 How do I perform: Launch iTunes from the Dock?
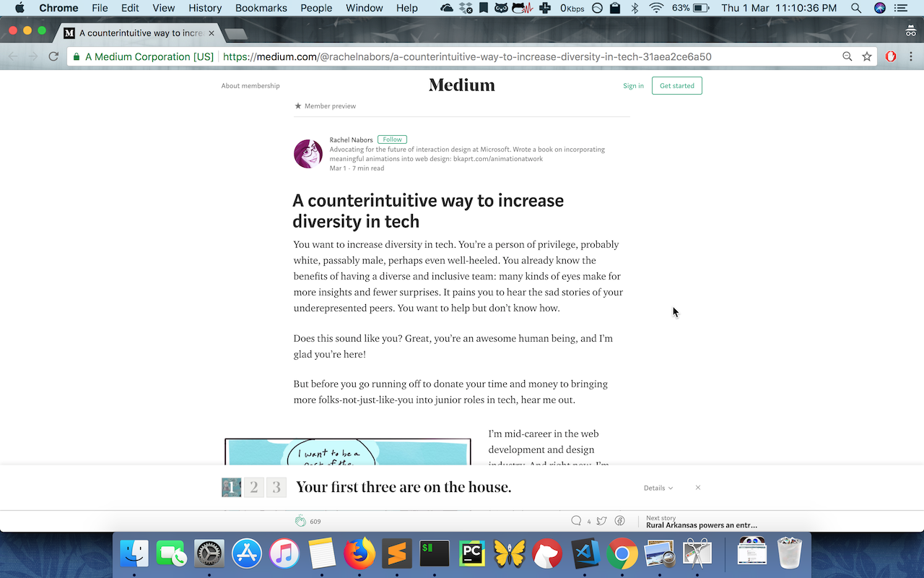coord(284,554)
